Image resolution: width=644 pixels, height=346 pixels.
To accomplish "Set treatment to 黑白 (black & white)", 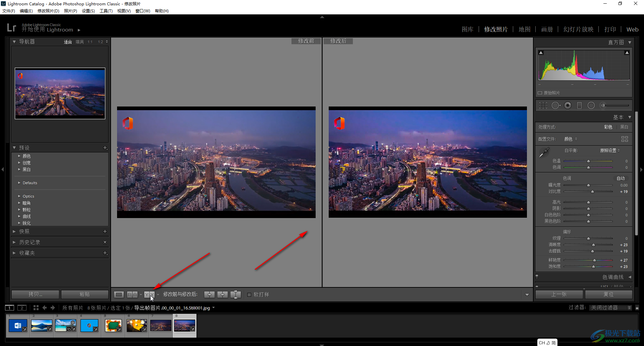I will pos(624,127).
